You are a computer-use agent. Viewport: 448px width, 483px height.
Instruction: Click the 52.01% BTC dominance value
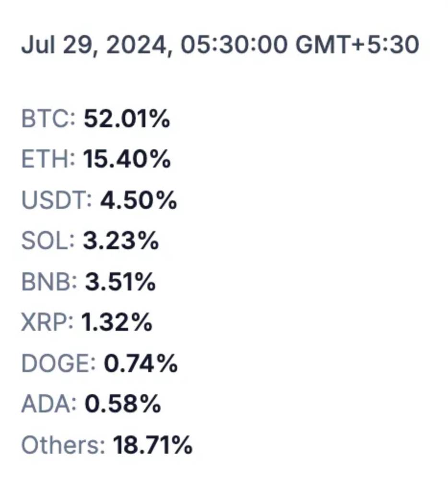point(127,119)
